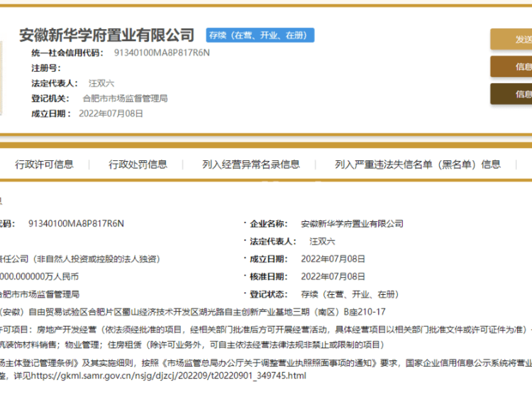This screenshot has width=532, height=397.
Task: Click the registered capital value in 万人民币
Action: 40,276
